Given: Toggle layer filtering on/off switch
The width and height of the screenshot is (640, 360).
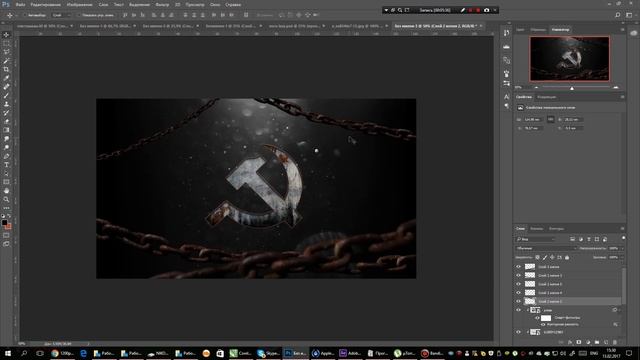Looking at the screenshot, I should point(623,238).
